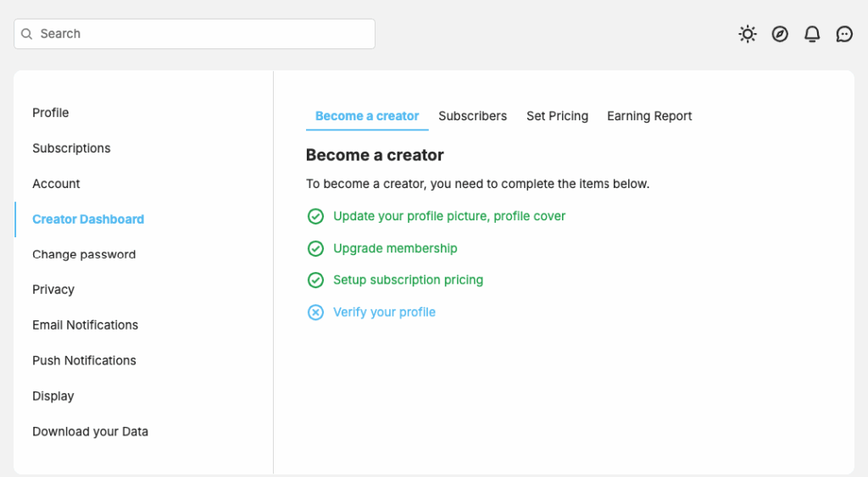Go to the Earning Report tab
The image size is (868, 477).
(649, 116)
